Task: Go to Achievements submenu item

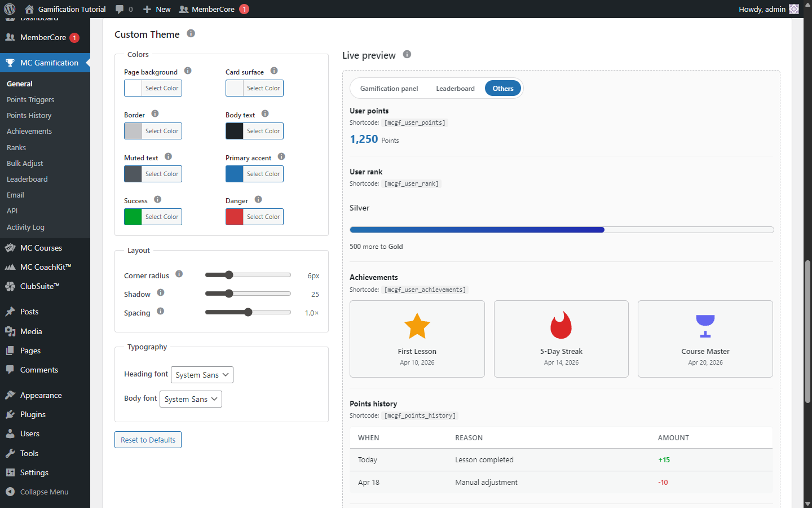Action: click(x=29, y=132)
